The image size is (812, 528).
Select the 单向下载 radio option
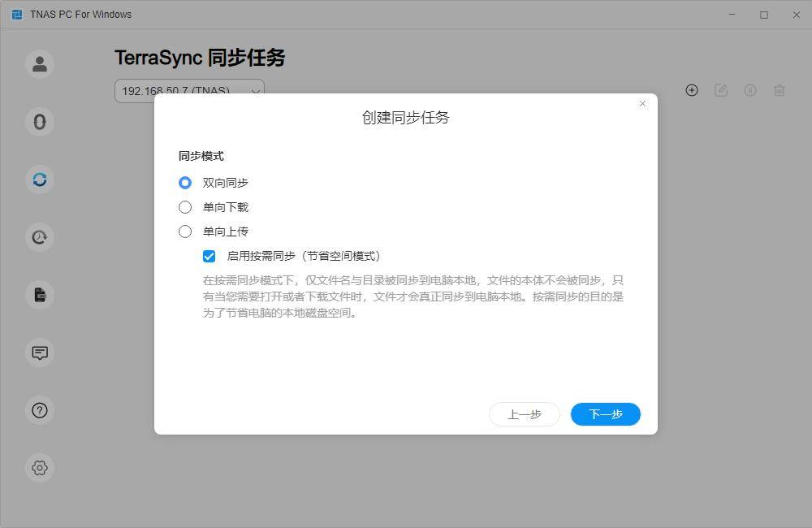(x=185, y=207)
